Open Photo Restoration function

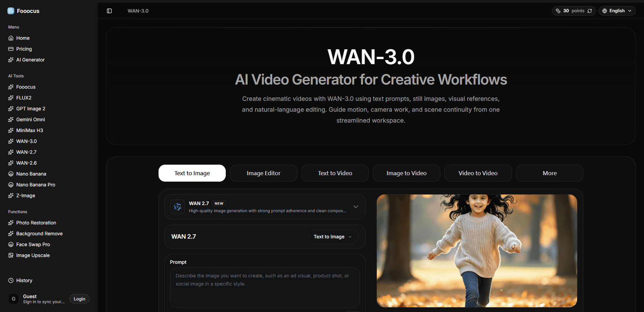tap(49, 223)
